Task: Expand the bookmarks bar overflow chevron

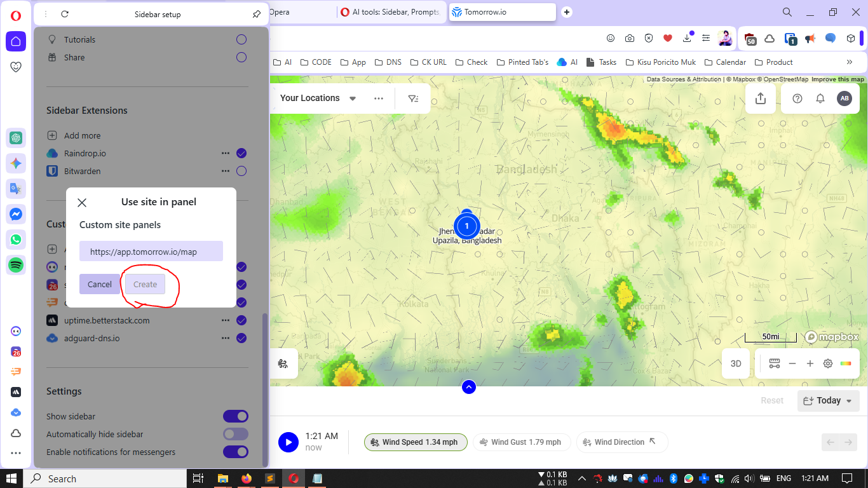Action: click(x=850, y=62)
